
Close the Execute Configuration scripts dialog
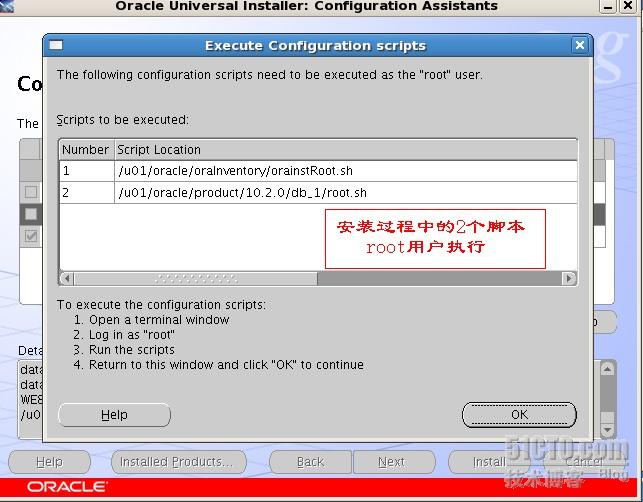tap(580, 45)
